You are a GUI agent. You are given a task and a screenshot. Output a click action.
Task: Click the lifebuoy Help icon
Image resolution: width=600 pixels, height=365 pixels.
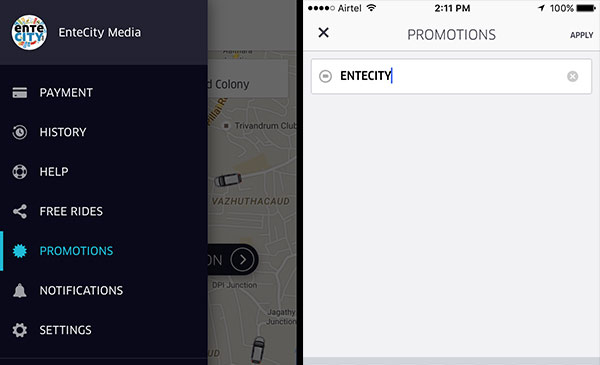click(20, 172)
